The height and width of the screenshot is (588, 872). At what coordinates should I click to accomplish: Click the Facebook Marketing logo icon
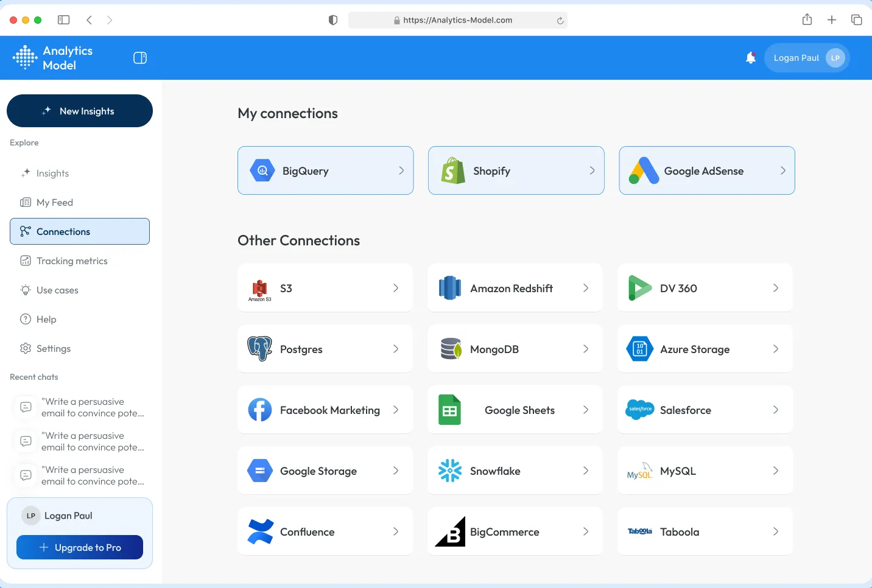point(260,410)
